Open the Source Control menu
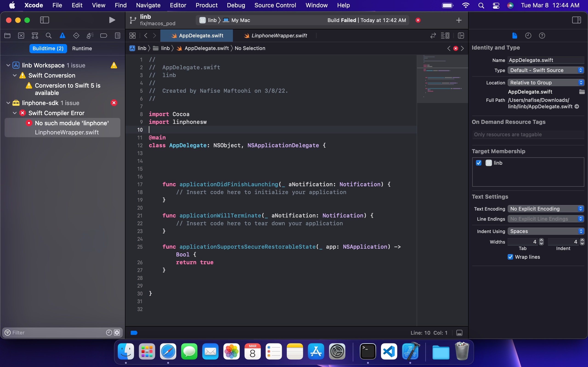 pyautogui.click(x=275, y=5)
